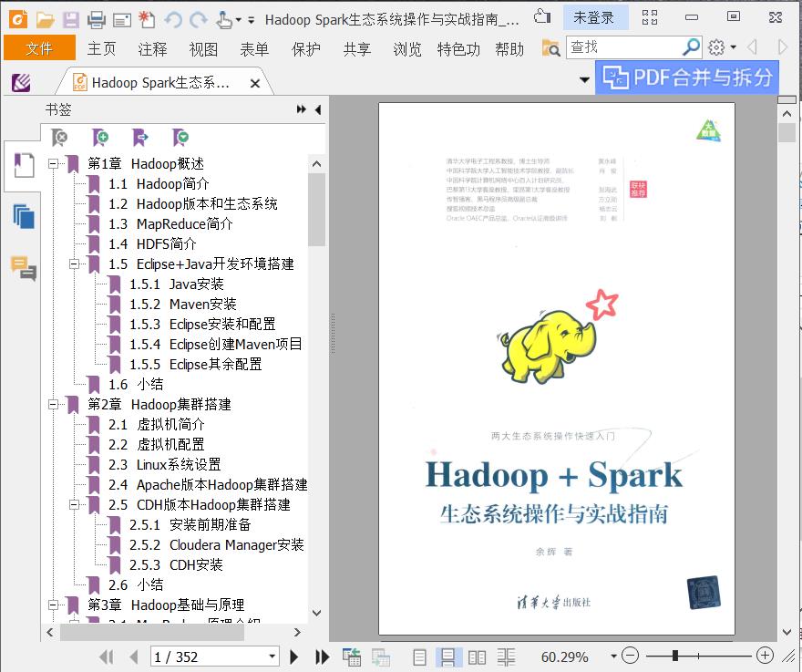Open the hand tool dropdown arrow
802x672 pixels.
click(x=239, y=20)
